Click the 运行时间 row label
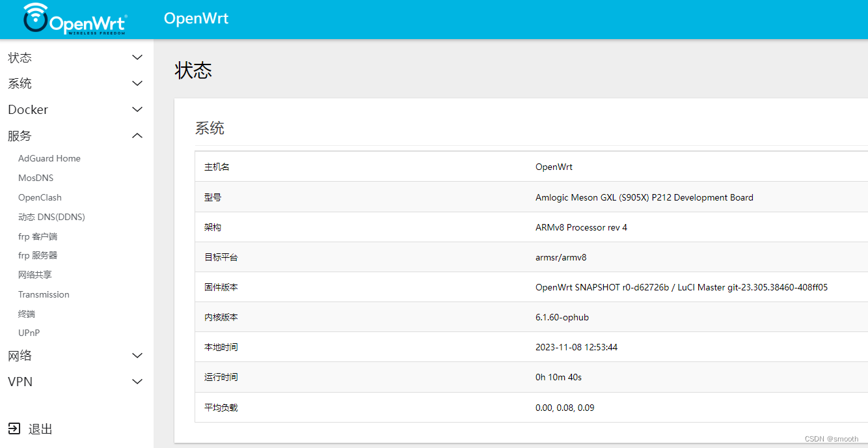868x448 pixels. (x=221, y=377)
